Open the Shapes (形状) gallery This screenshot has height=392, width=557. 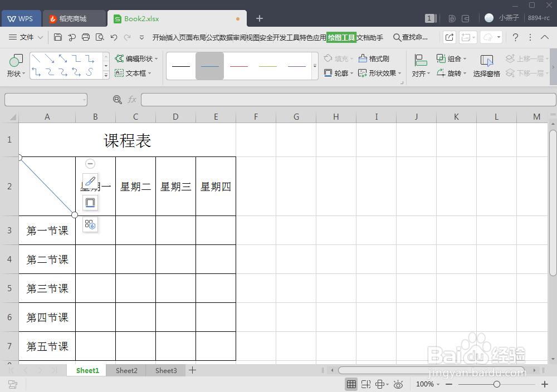point(16,66)
